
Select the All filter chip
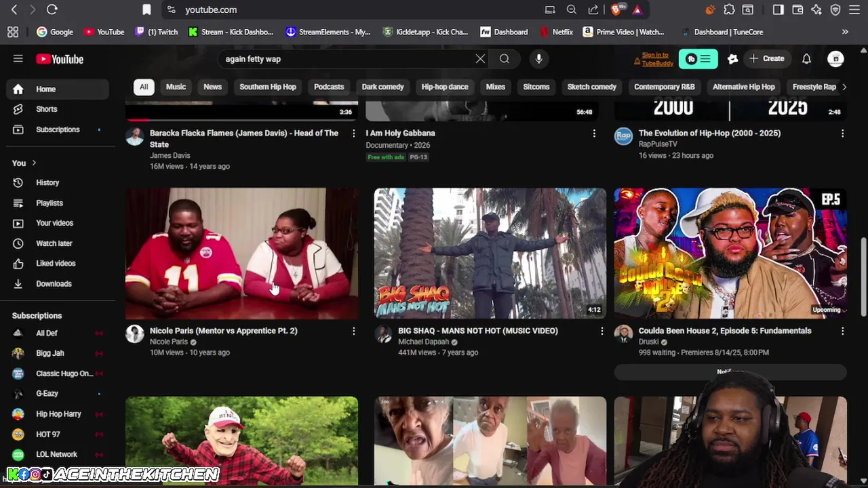(x=144, y=87)
